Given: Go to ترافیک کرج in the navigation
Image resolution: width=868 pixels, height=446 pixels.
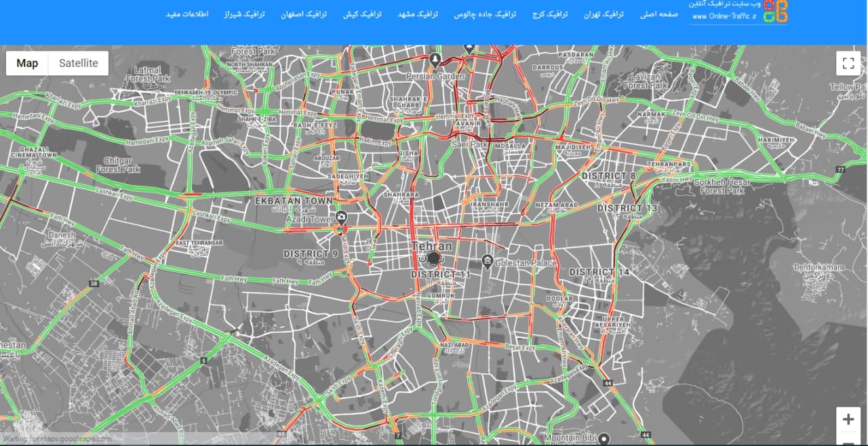Looking at the screenshot, I should coord(550,14).
